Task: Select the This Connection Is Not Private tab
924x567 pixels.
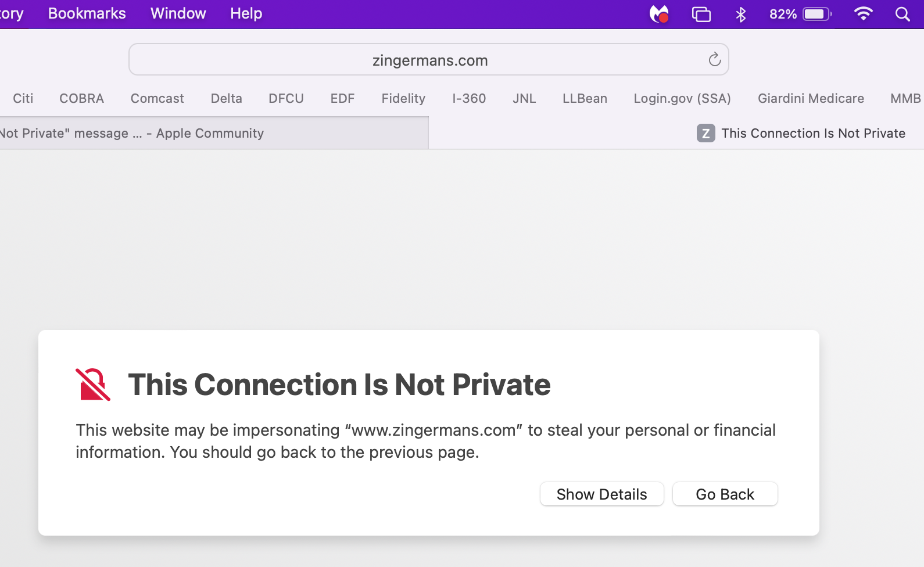Action: click(801, 133)
